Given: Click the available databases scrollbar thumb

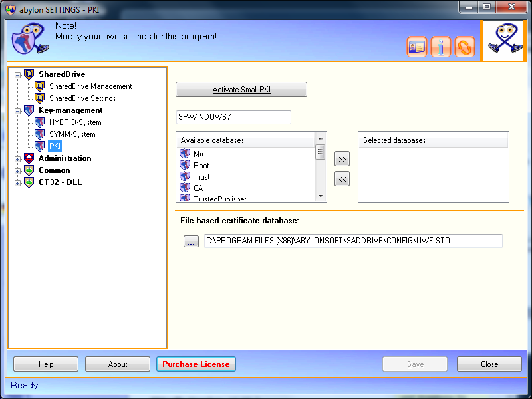Looking at the screenshot, I should pyautogui.click(x=321, y=152).
